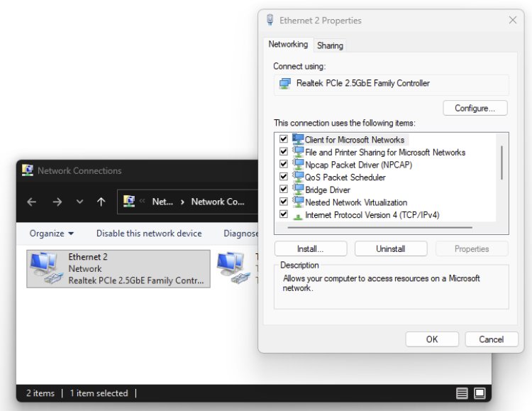Click the Configure... button
This screenshot has height=411, width=532.
(475, 109)
